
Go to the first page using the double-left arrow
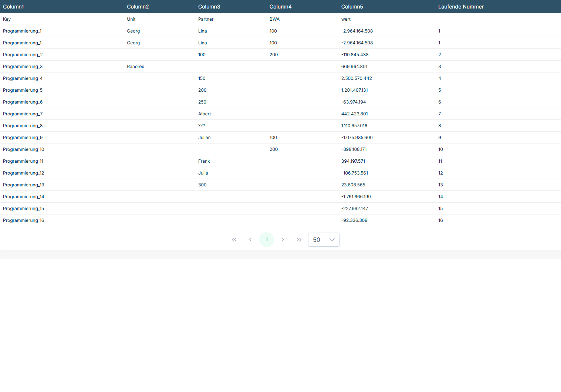coord(234,240)
